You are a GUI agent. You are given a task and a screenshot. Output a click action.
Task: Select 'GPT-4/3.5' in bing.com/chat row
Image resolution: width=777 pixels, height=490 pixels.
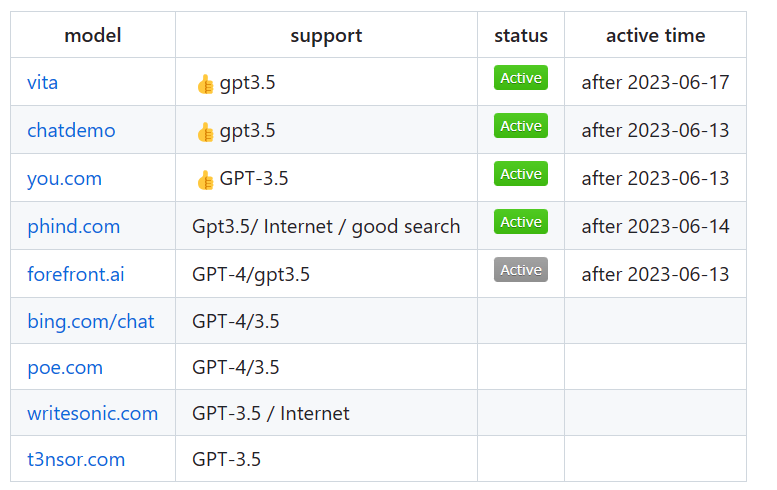click(x=236, y=321)
